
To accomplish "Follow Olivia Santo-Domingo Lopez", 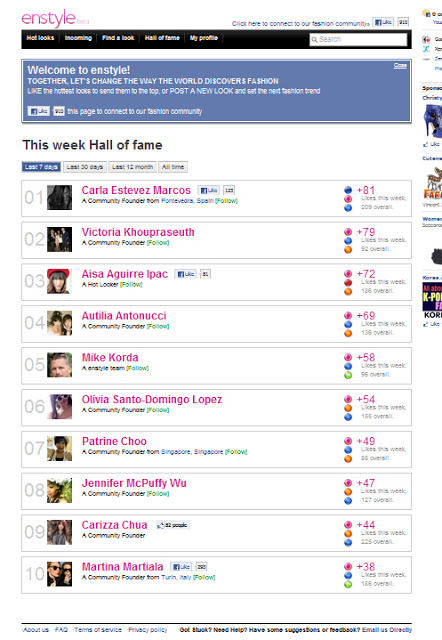I will tap(158, 410).
